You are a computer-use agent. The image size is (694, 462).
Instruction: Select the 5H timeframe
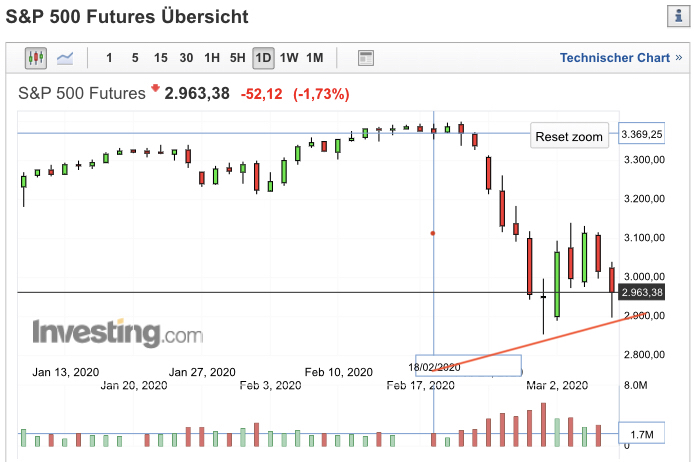(237, 58)
